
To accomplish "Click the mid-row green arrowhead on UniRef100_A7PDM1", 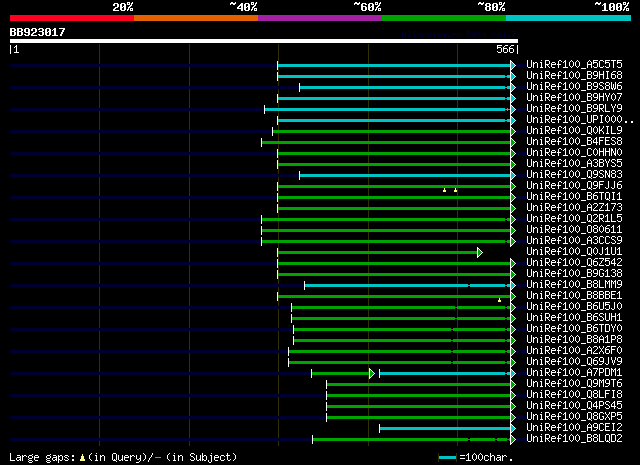I will click(372, 374).
